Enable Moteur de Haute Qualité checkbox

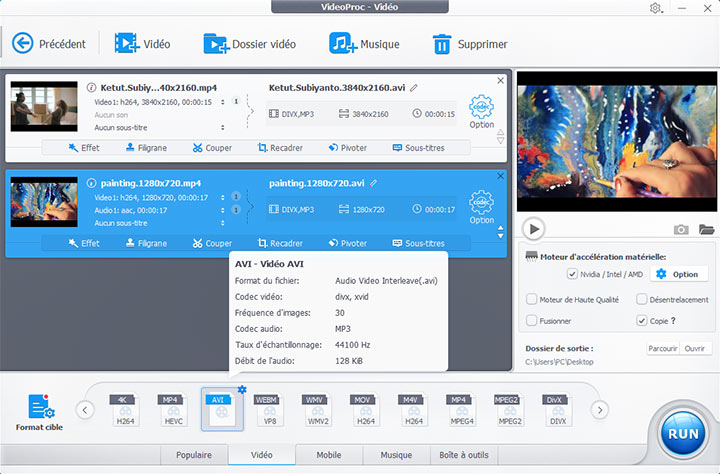tap(532, 299)
